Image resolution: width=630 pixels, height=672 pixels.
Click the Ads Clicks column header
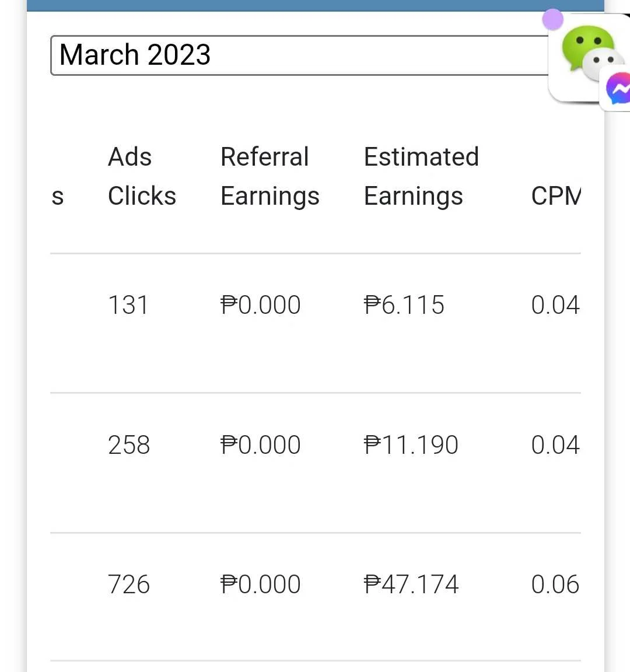[x=142, y=176]
